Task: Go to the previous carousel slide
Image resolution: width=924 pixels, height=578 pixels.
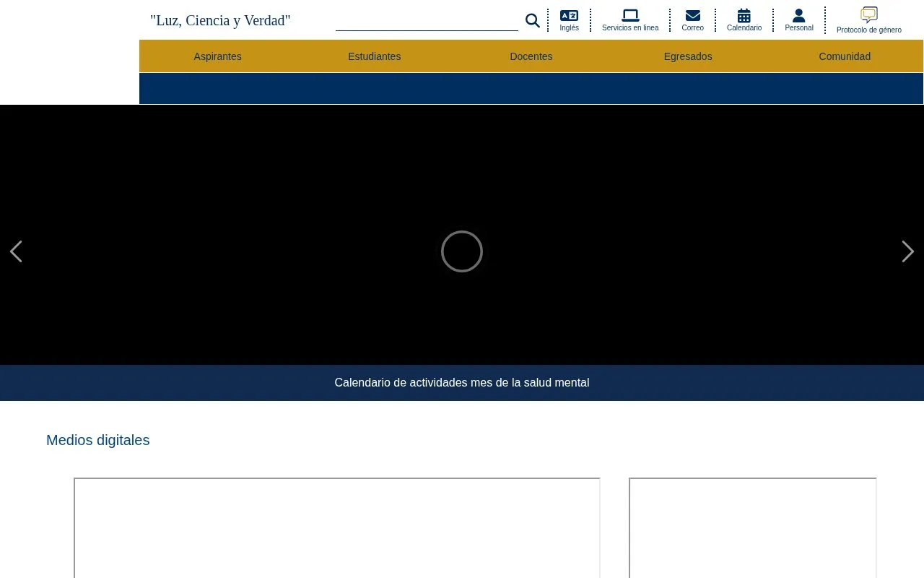Action: 16,251
